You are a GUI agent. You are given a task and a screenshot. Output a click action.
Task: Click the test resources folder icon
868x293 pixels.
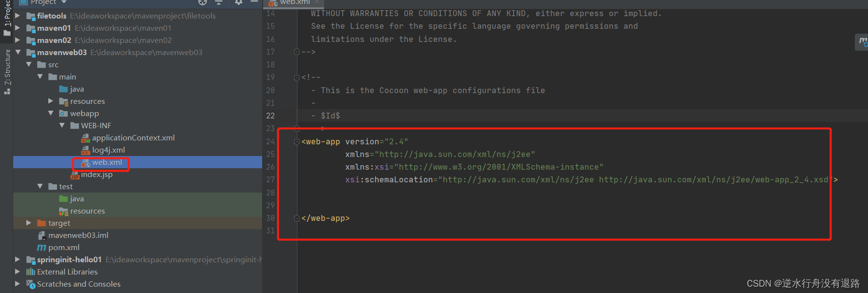[x=63, y=211]
